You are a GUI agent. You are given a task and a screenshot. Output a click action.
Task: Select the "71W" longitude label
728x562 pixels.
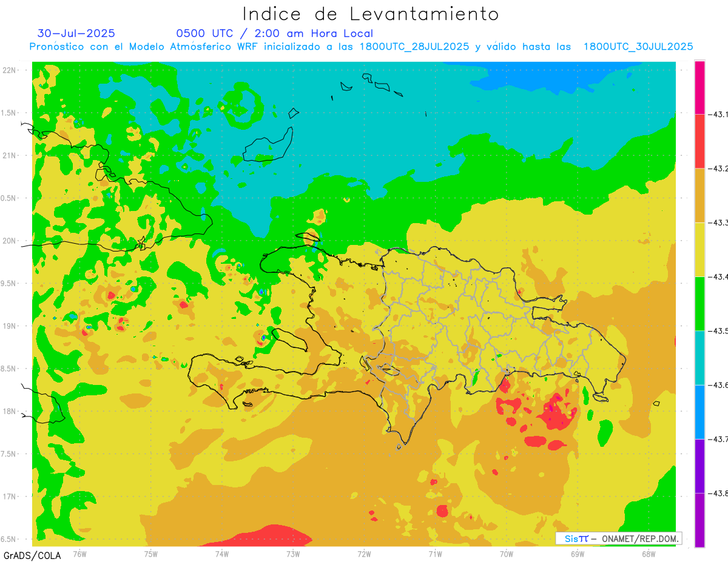click(x=435, y=554)
